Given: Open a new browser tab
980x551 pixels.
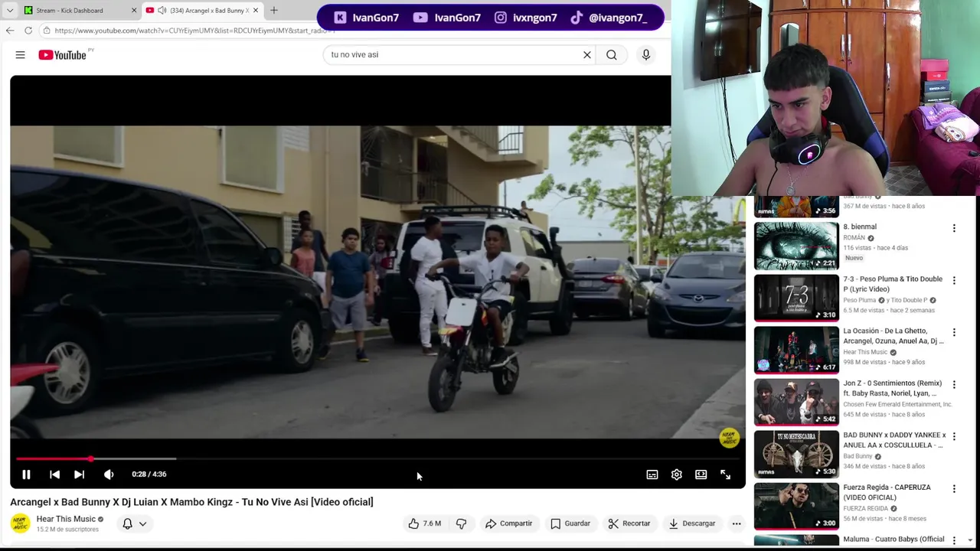Looking at the screenshot, I should [x=274, y=11].
